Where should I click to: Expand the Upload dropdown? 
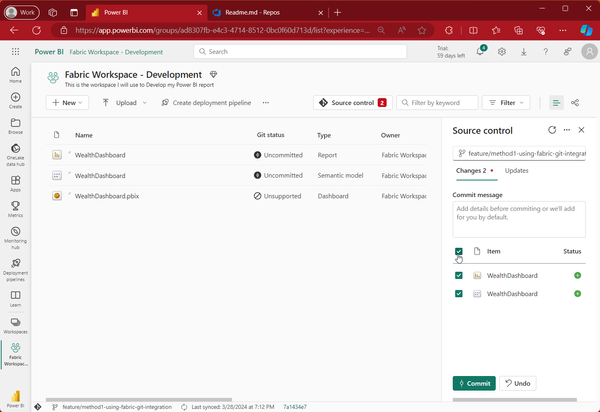click(124, 103)
